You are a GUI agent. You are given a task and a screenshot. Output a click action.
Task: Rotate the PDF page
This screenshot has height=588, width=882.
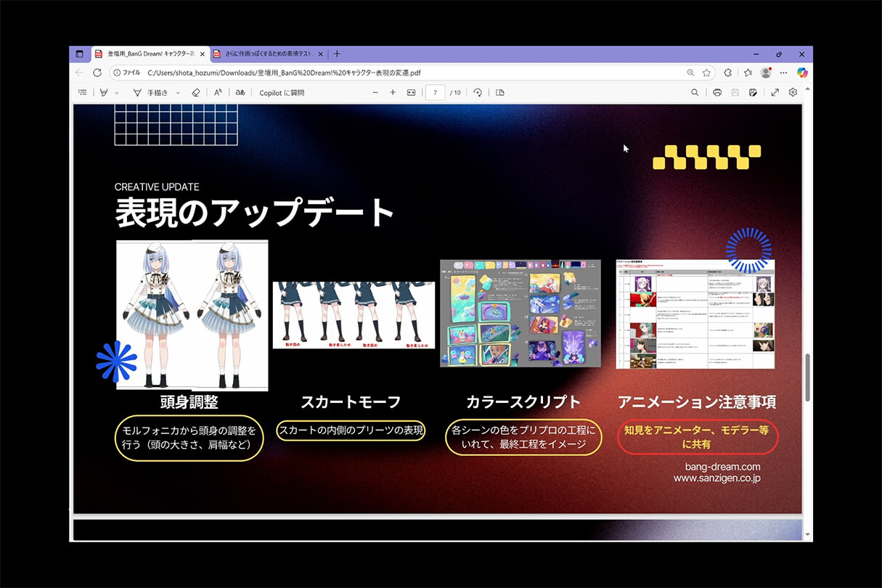pos(478,92)
